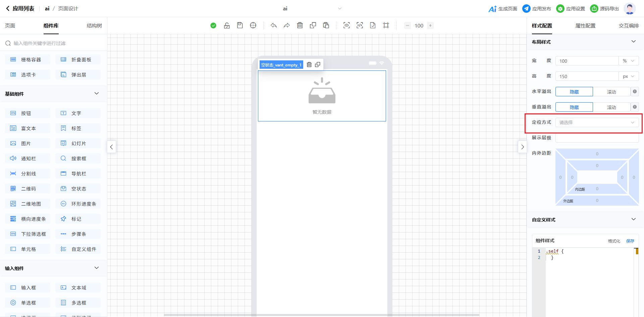
Task: Click 保存 link in 组件样式 editor
Action: click(x=630, y=241)
